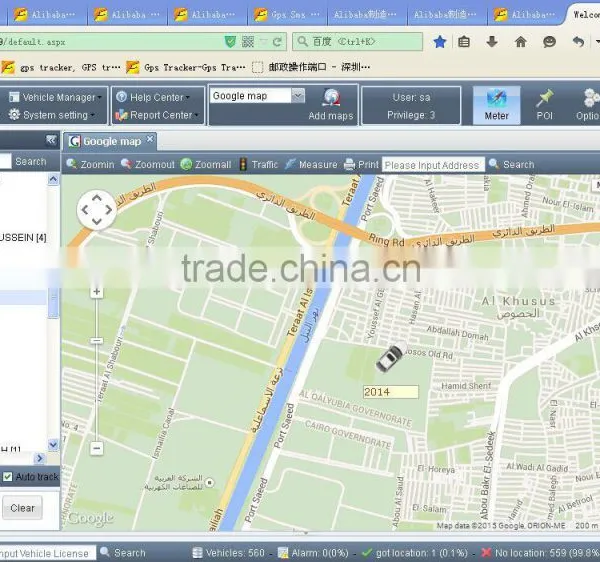
Task: Click the Clear button
Action: [x=22, y=508]
